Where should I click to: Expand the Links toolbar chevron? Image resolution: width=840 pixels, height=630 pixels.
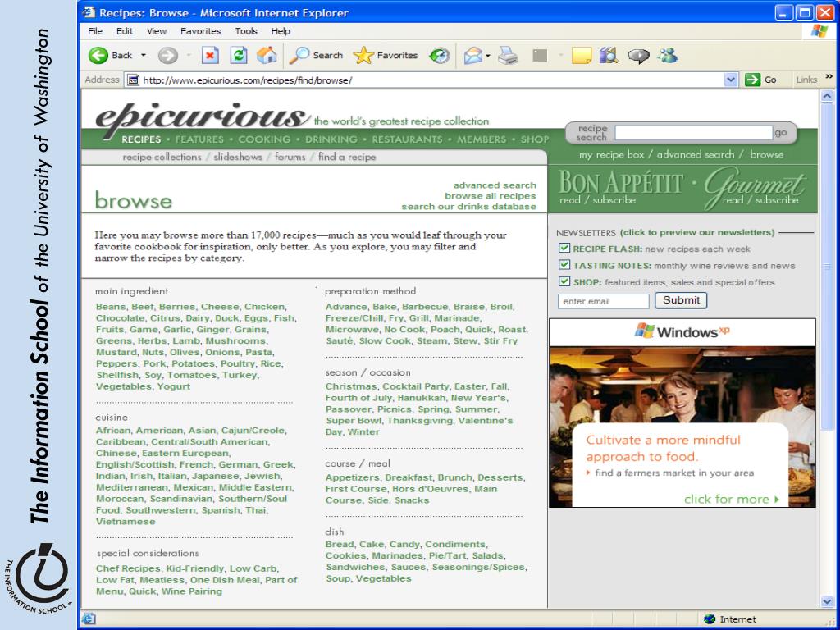point(829,76)
